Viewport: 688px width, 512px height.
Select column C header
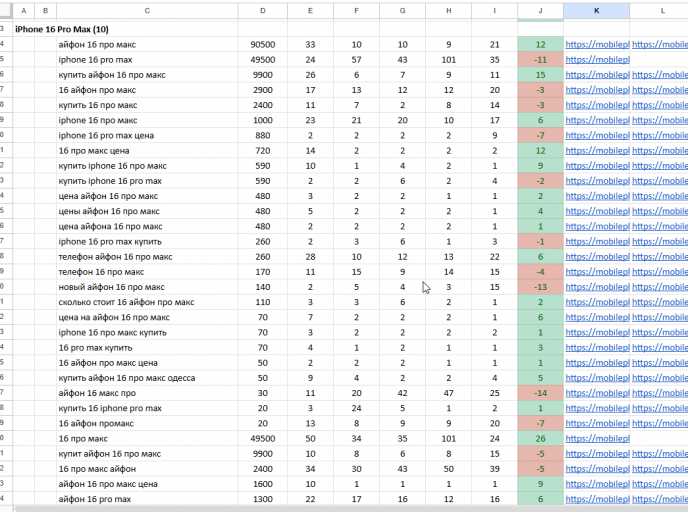click(x=147, y=11)
